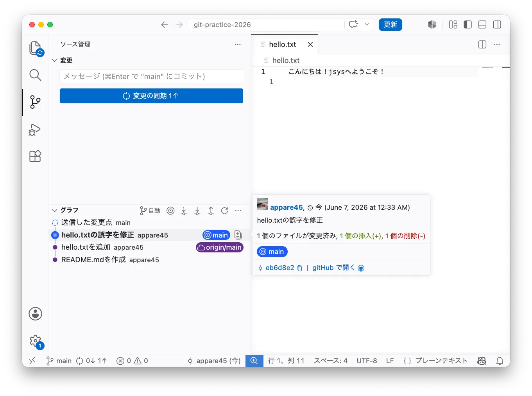Click the git-practice-2026 command center field

point(266,25)
